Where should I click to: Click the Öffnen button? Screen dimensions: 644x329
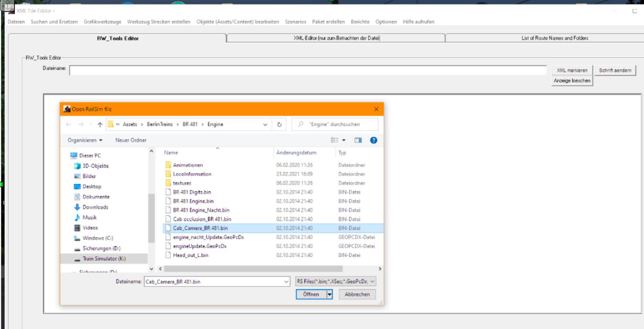click(311, 295)
